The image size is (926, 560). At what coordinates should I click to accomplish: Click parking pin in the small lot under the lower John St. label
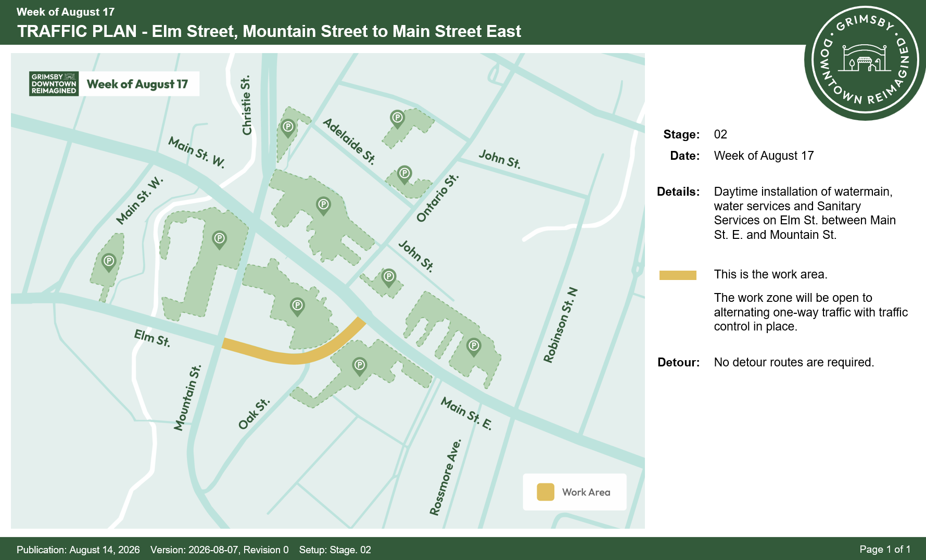point(389,277)
